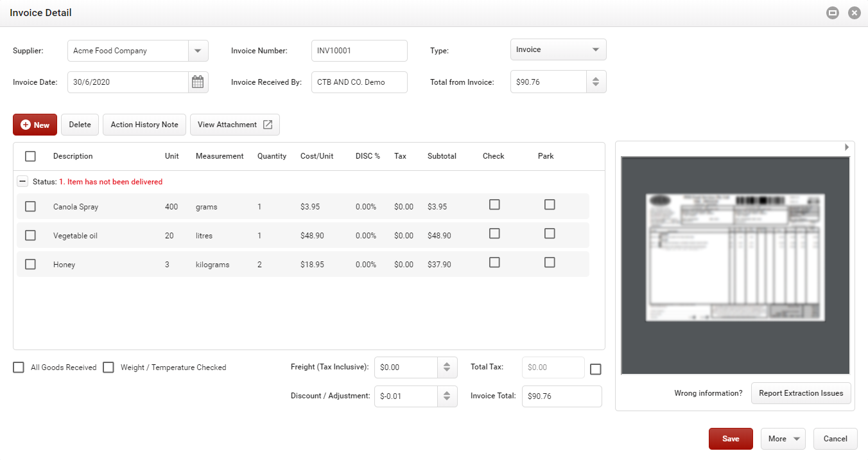This screenshot has height=460, width=868.
Task: Adjust Total from Invoice spinner arrows
Action: [596, 82]
